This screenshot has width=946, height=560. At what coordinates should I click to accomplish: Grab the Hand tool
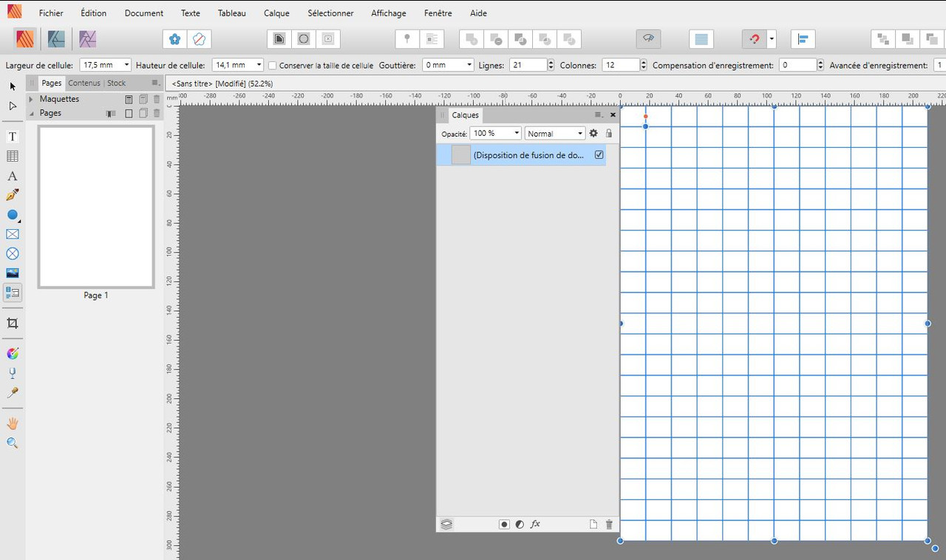pyautogui.click(x=12, y=423)
